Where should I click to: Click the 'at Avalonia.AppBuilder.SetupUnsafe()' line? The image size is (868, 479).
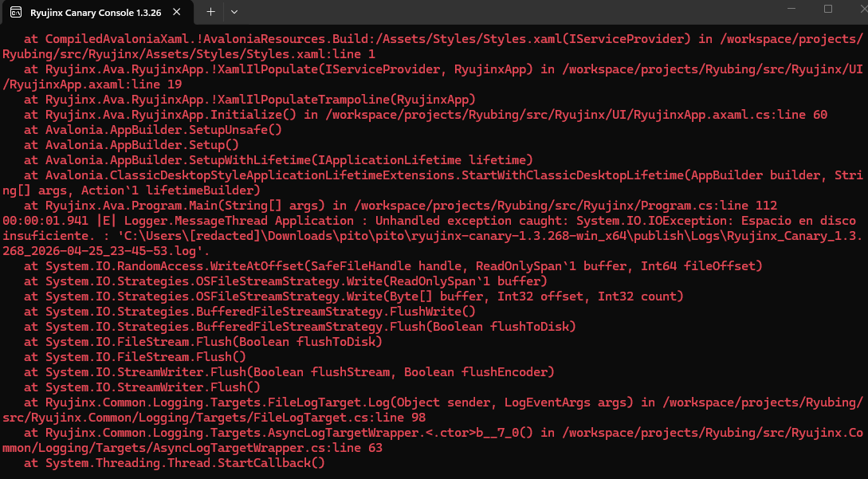153,130
